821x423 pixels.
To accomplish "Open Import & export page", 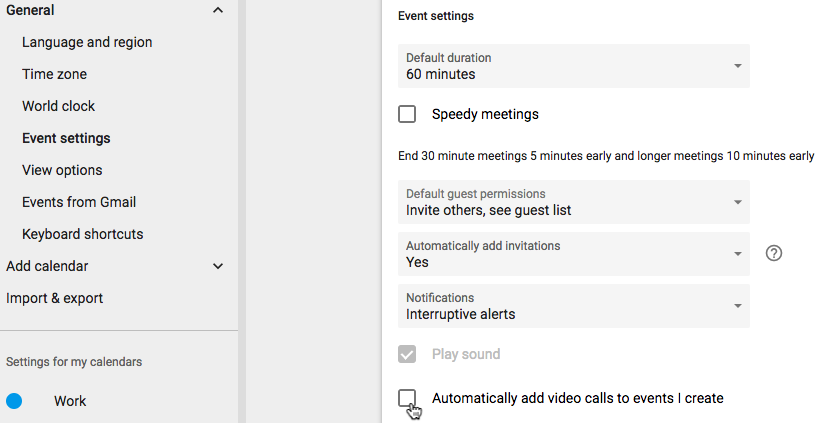I will point(54,298).
